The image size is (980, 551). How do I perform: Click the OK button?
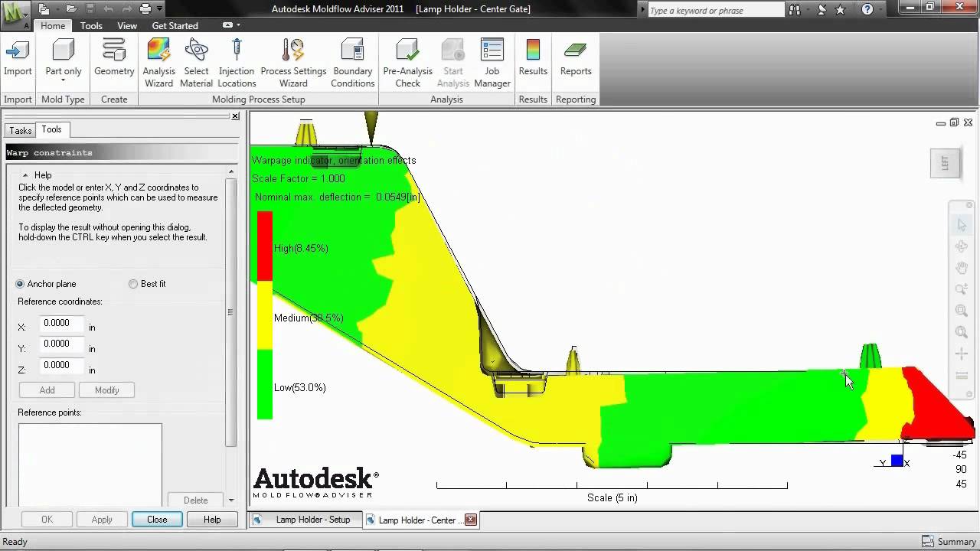click(47, 520)
